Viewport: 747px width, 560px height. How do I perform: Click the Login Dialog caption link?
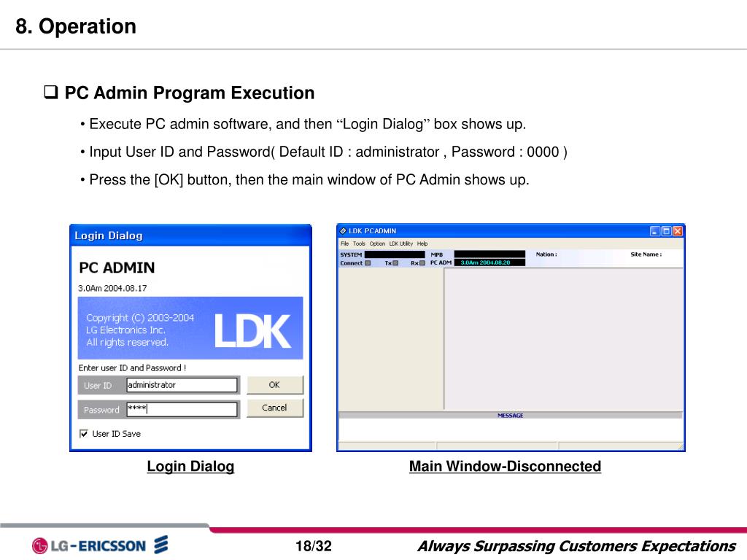click(x=190, y=466)
